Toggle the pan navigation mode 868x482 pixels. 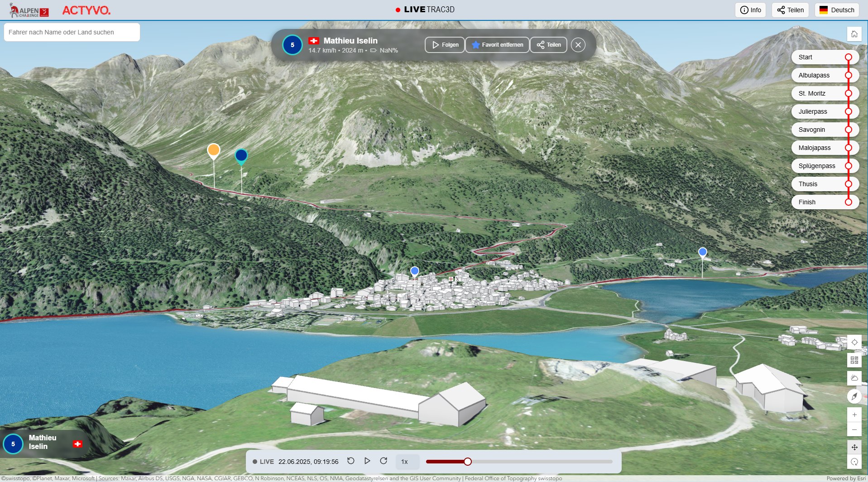click(854, 447)
